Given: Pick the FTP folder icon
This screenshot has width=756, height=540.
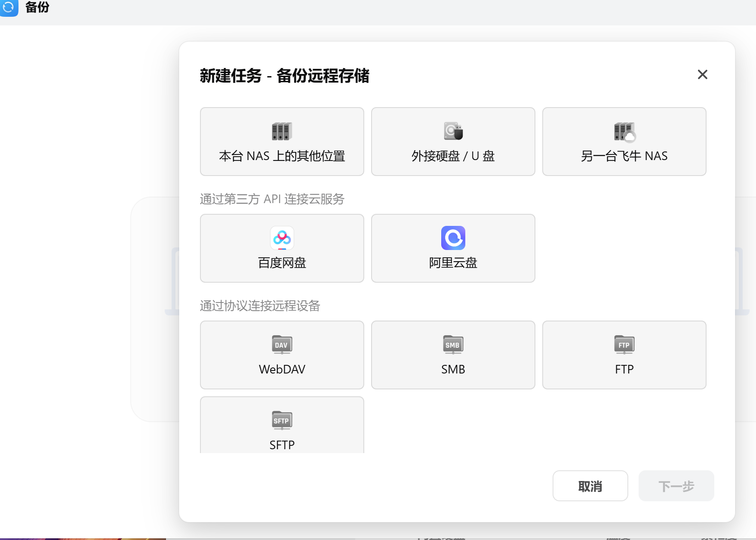Looking at the screenshot, I should [624, 345].
